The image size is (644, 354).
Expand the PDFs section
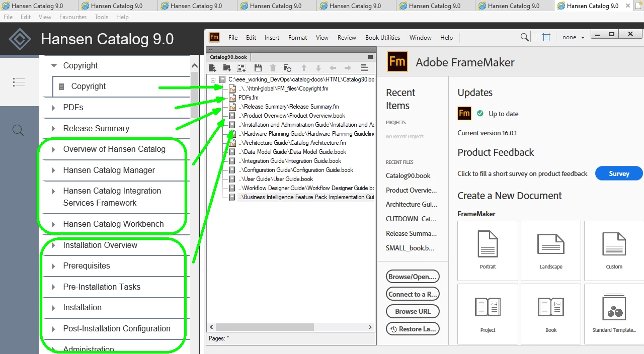pos(53,108)
